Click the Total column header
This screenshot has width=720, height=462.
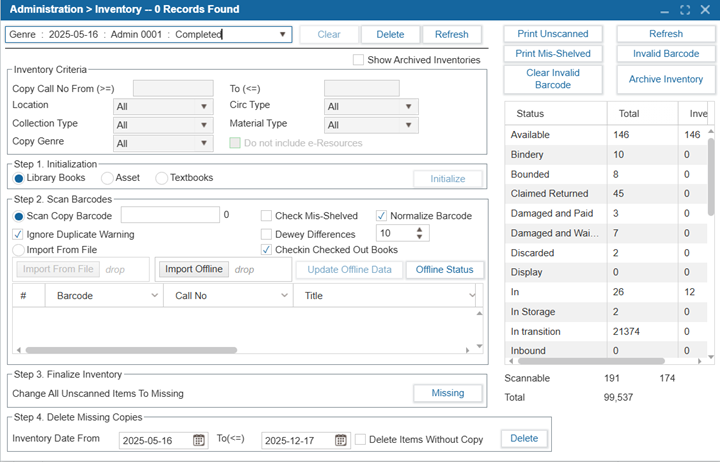642,113
